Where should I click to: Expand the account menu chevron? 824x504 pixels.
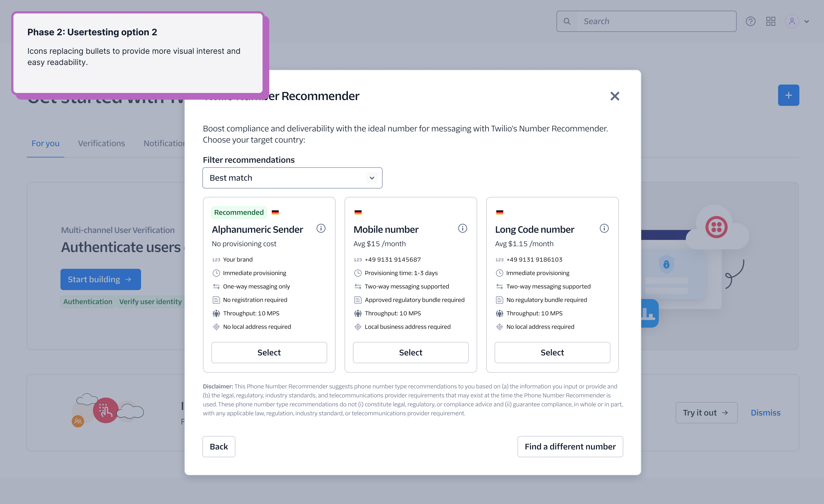pyautogui.click(x=806, y=22)
